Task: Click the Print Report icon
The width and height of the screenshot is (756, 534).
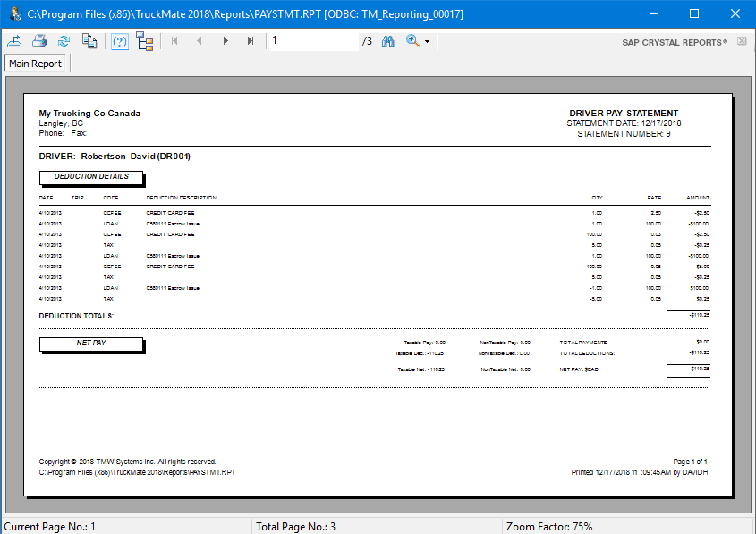Action: tap(39, 41)
